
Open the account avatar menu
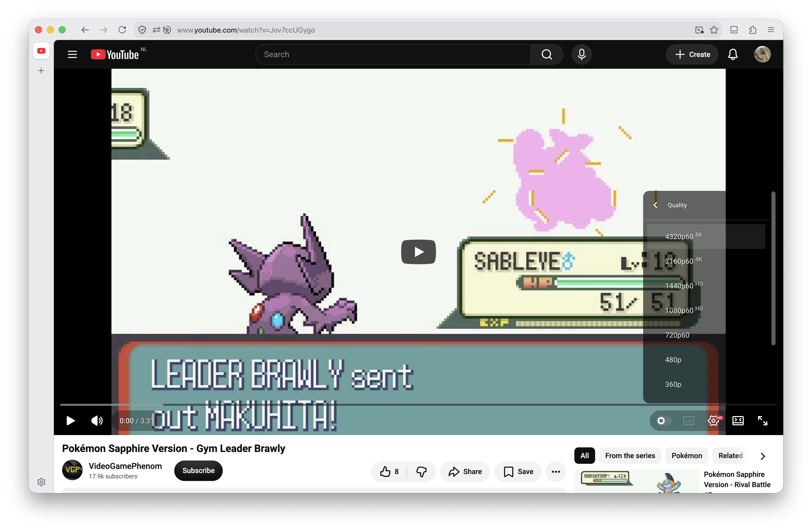[x=762, y=55]
